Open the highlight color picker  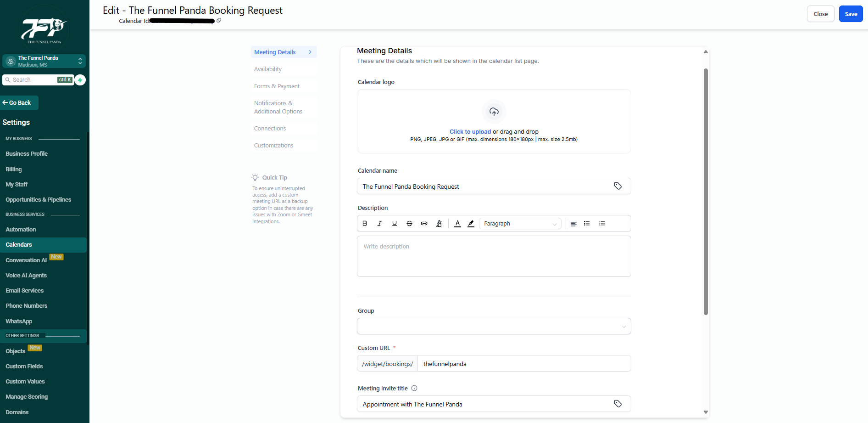point(471,224)
